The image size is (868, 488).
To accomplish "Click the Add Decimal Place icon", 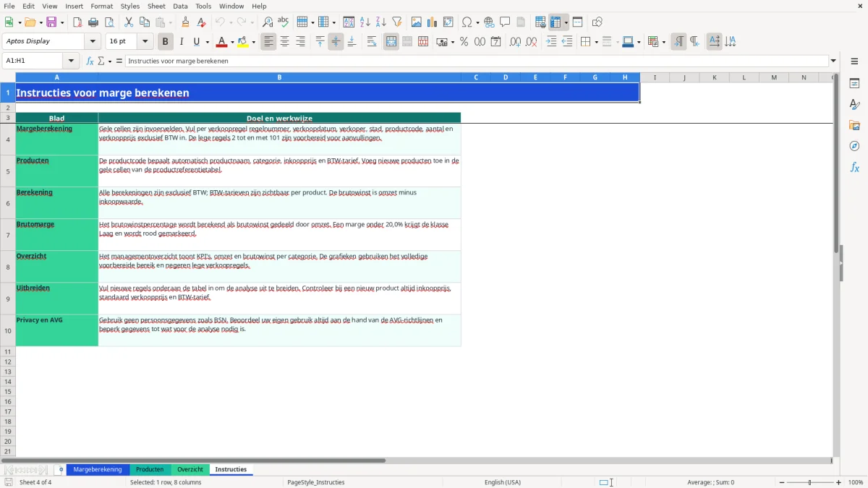I will 515,42.
